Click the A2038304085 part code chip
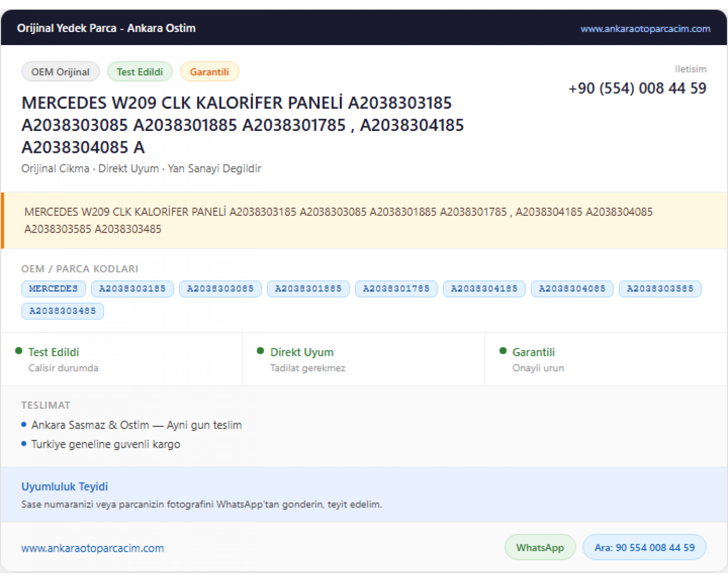The image size is (728, 582). (x=572, y=289)
